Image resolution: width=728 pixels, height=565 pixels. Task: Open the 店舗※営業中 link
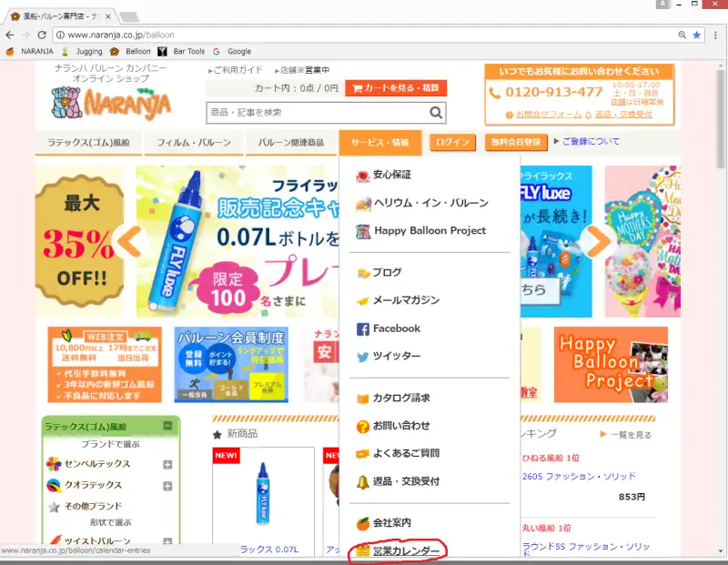point(302,70)
